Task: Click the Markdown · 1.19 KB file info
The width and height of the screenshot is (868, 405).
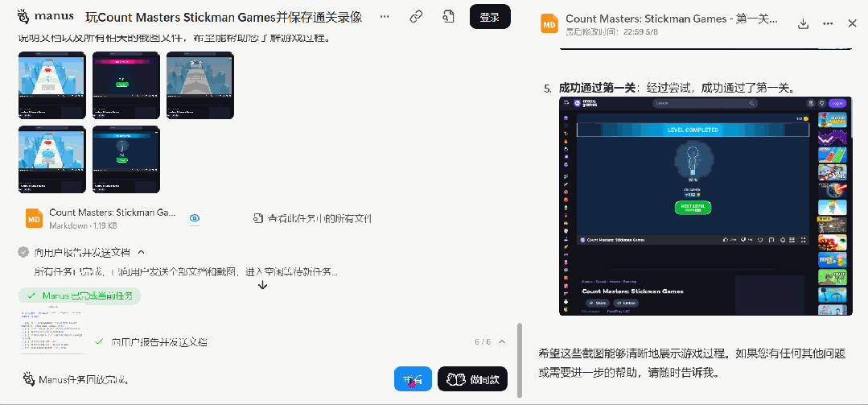Action: (x=83, y=225)
